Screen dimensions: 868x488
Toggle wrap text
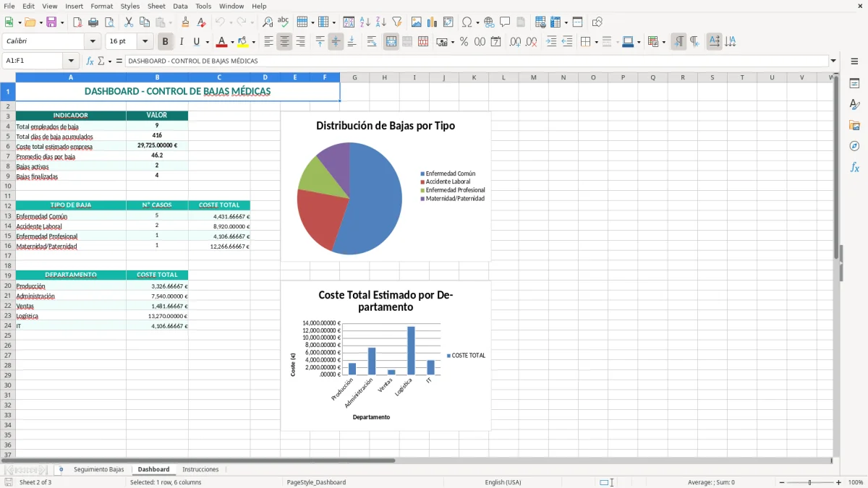[x=372, y=42]
